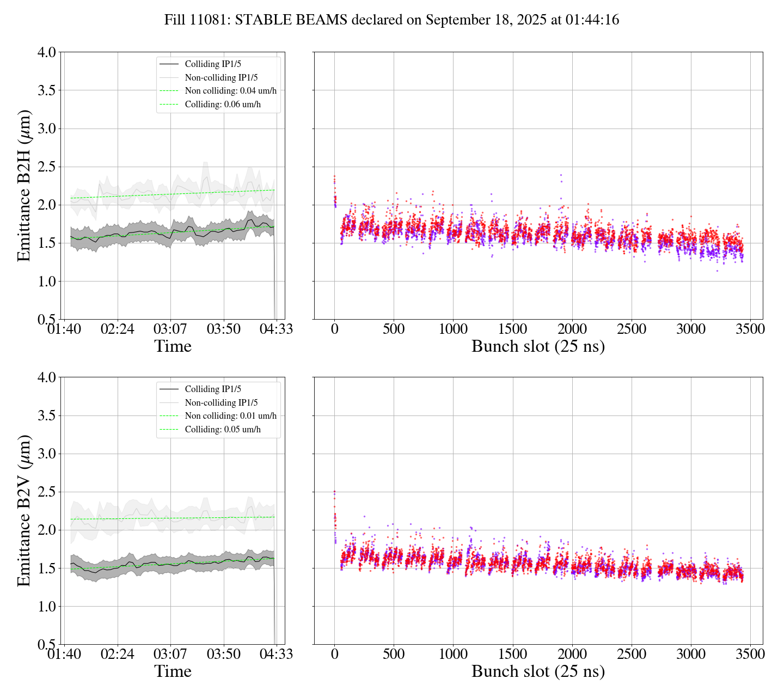Select 'Colliding IP1/5' legend entry in B2H plot
The height and width of the screenshot is (697, 784).
click(x=213, y=64)
